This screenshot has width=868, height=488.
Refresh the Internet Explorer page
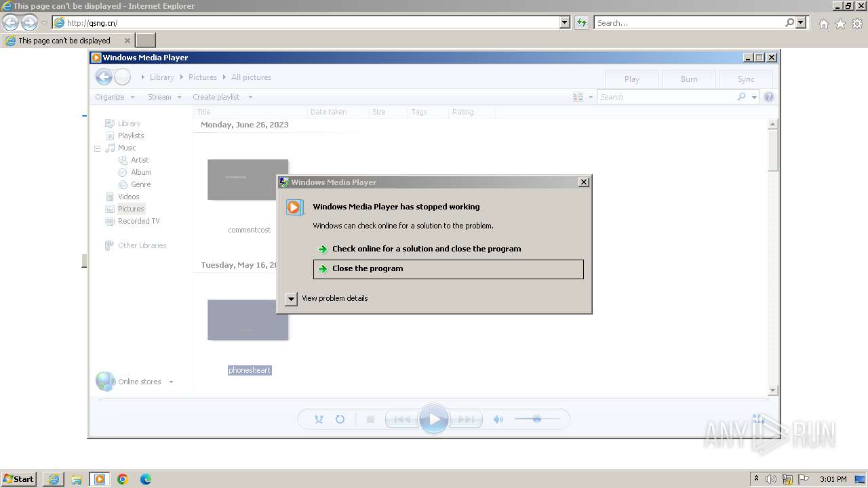click(581, 22)
